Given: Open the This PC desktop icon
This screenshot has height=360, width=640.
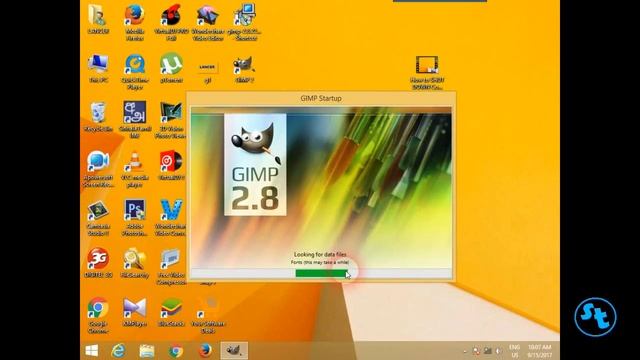Looking at the screenshot, I should (x=98, y=69).
